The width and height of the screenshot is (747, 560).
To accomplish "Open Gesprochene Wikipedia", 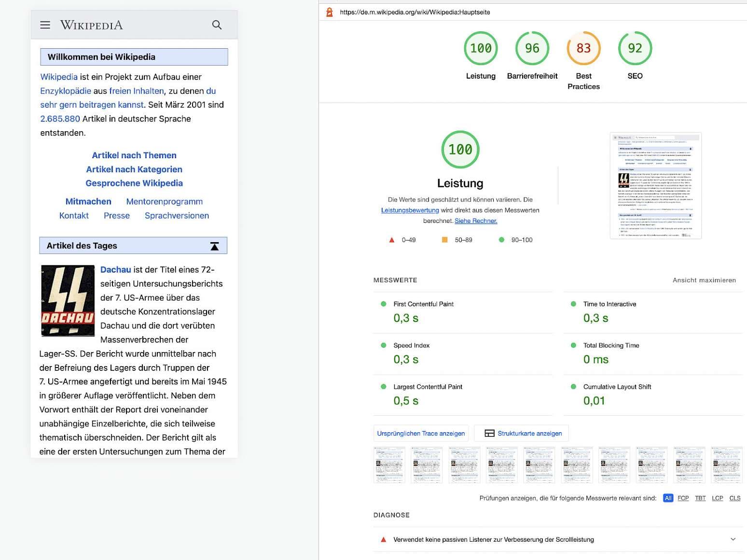I will pyautogui.click(x=134, y=183).
